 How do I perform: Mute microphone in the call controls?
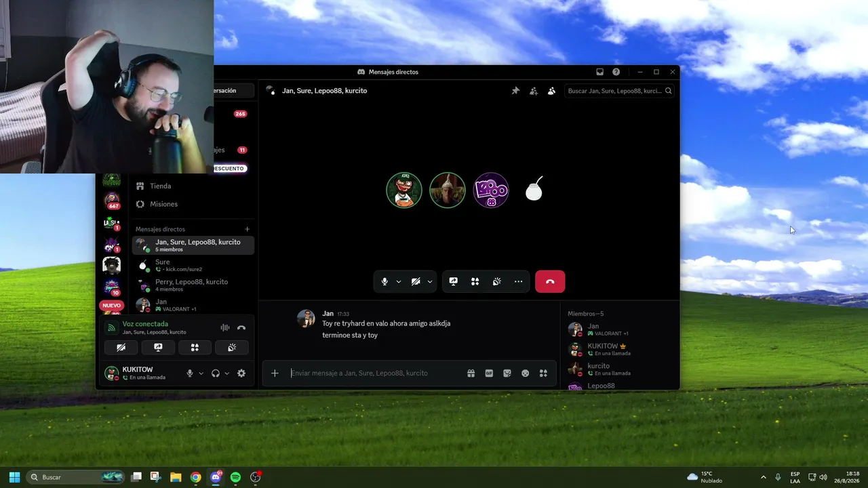point(384,281)
